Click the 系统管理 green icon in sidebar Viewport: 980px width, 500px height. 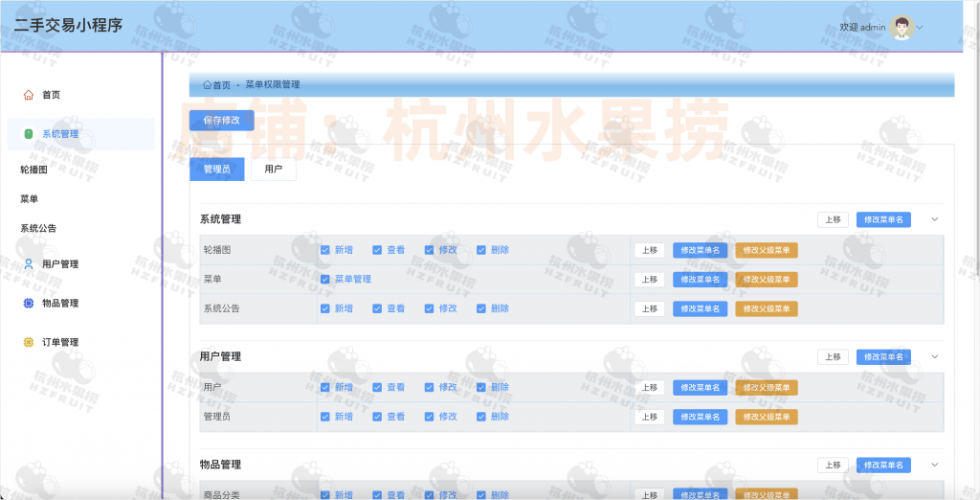tap(28, 134)
